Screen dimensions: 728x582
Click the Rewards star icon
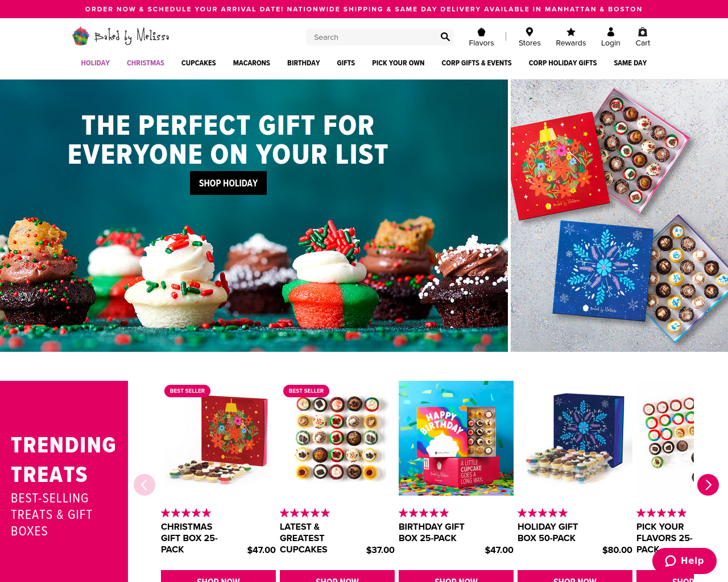pyautogui.click(x=571, y=32)
